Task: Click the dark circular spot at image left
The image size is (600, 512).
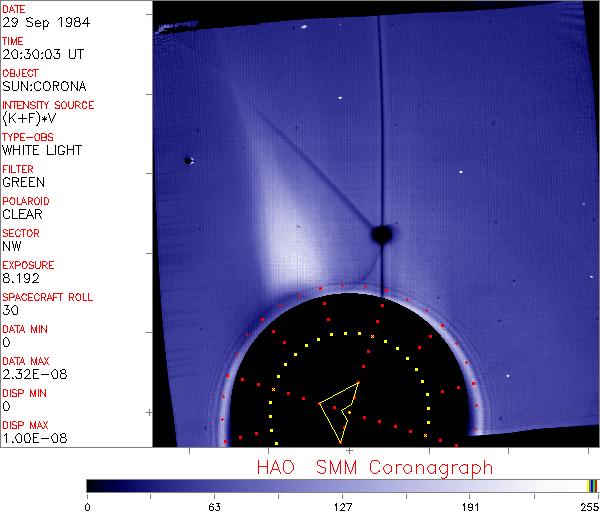Action: click(188, 161)
